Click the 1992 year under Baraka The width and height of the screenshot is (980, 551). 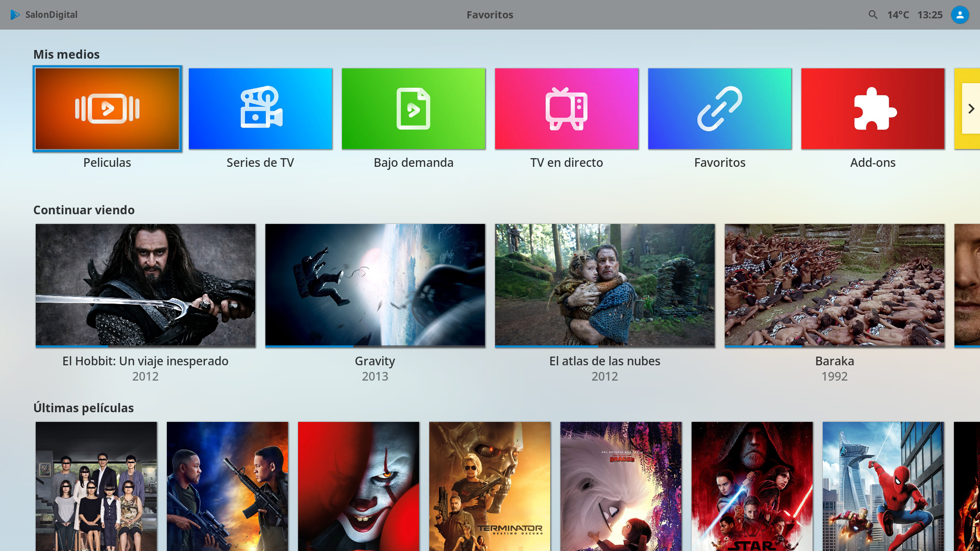point(835,377)
